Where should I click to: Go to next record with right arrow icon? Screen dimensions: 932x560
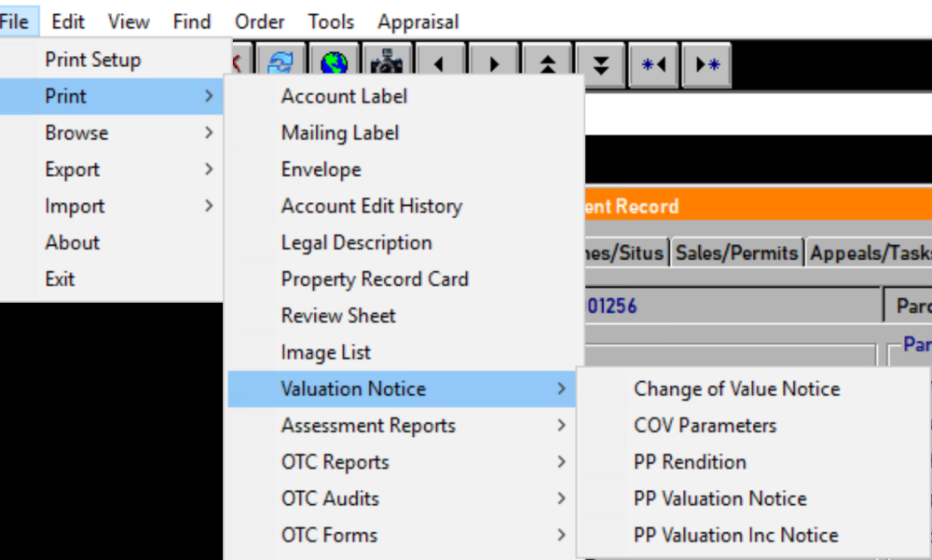493,63
